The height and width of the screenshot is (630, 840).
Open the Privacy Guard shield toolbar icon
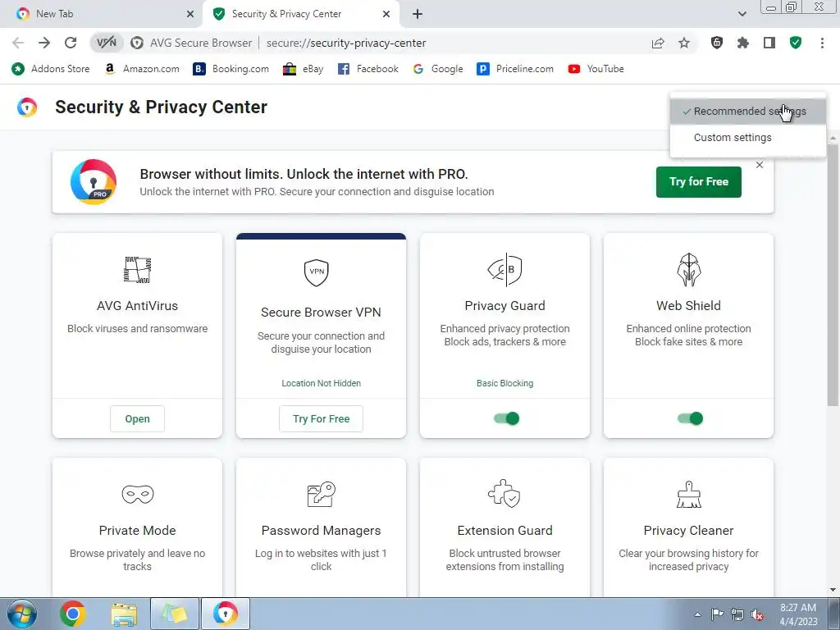point(717,43)
